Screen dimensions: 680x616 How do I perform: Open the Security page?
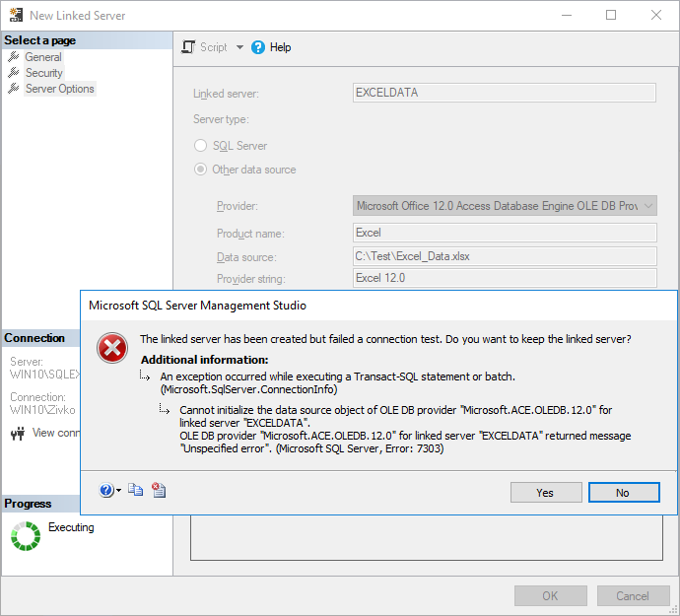point(44,73)
